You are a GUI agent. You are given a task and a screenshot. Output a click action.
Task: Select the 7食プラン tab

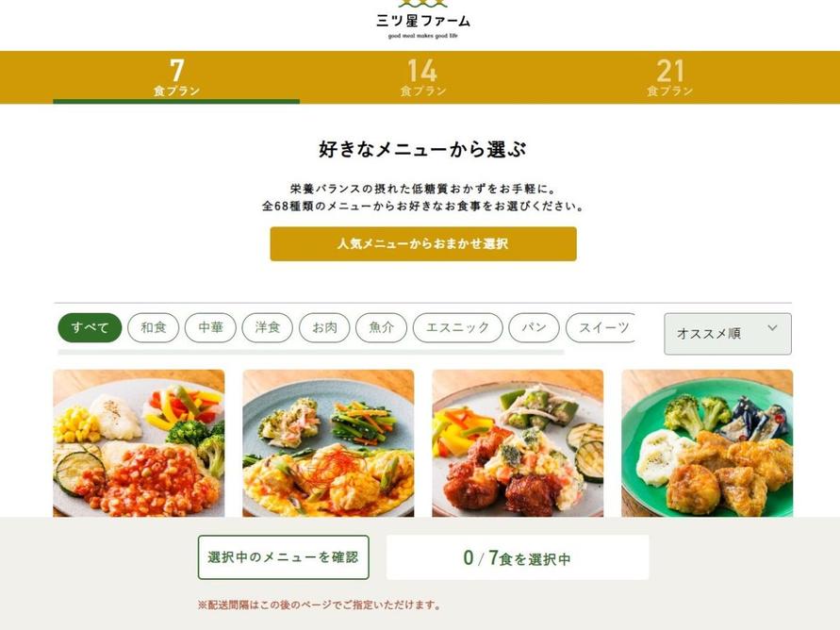coord(176,77)
